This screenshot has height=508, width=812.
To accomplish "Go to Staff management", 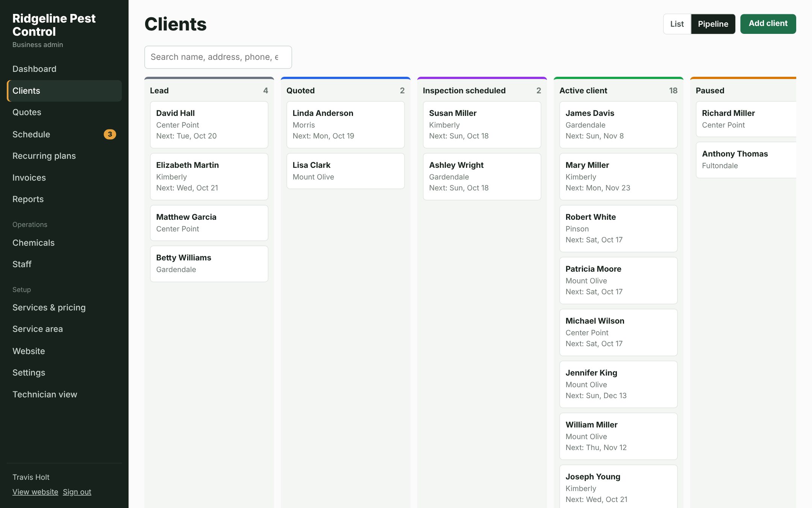I will 64,264.
